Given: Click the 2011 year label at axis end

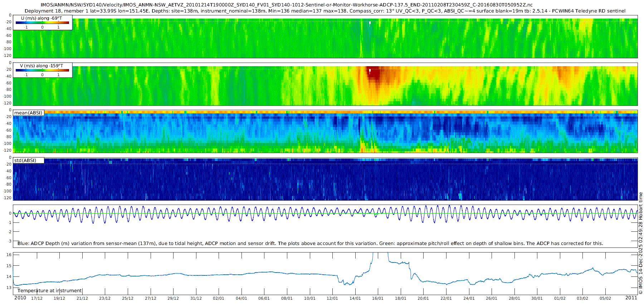Looking at the screenshot, I should [631, 298].
